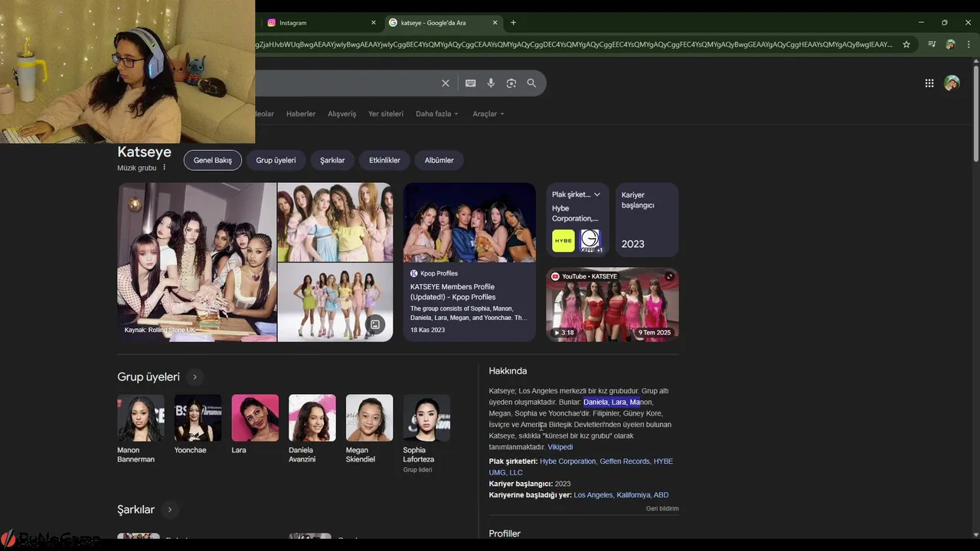Open the Lara member card

pos(255,425)
